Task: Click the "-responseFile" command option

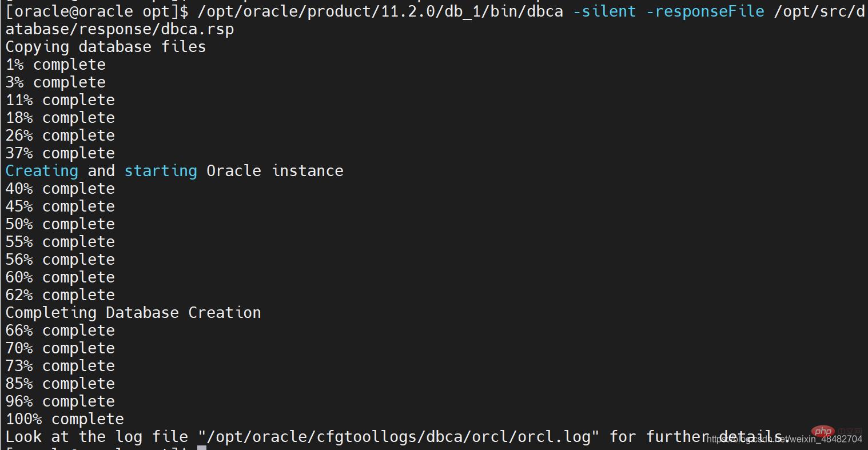Action: pos(704,11)
